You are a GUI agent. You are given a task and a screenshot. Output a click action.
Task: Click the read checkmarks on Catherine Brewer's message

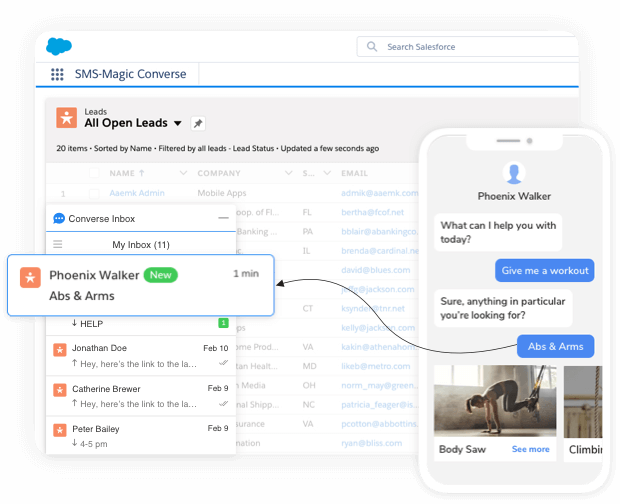(x=223, y=404)
